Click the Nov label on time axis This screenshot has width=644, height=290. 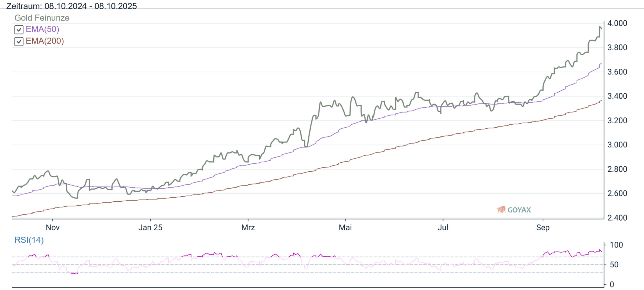[x=53, y=228]
